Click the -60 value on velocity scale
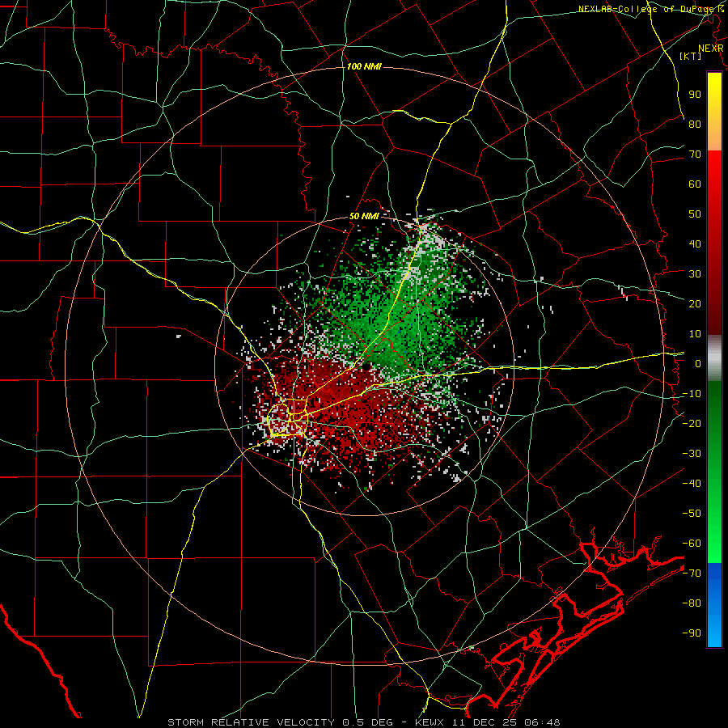The width and height of the screenshot is (728, 728). [692, 544]
